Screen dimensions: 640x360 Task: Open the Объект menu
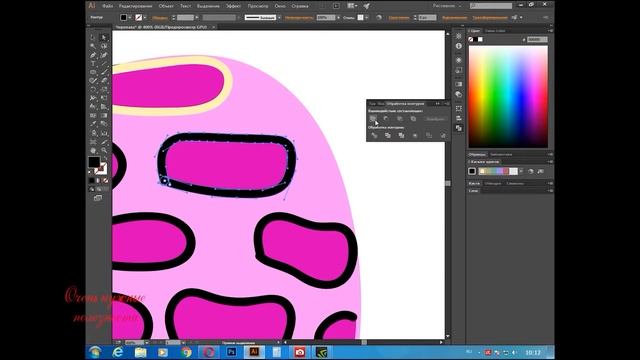pyautogui.click(x=166, y=6)
